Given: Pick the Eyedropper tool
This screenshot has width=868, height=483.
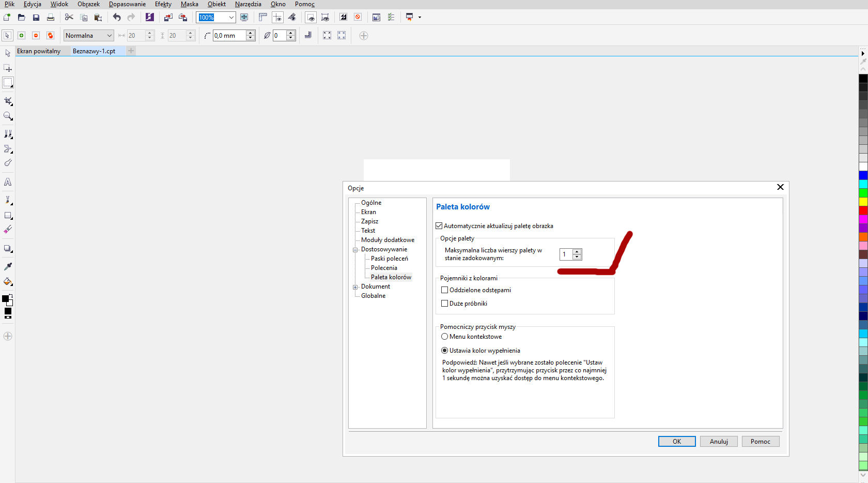Looking at the screenshot, I should click(8, 266).
